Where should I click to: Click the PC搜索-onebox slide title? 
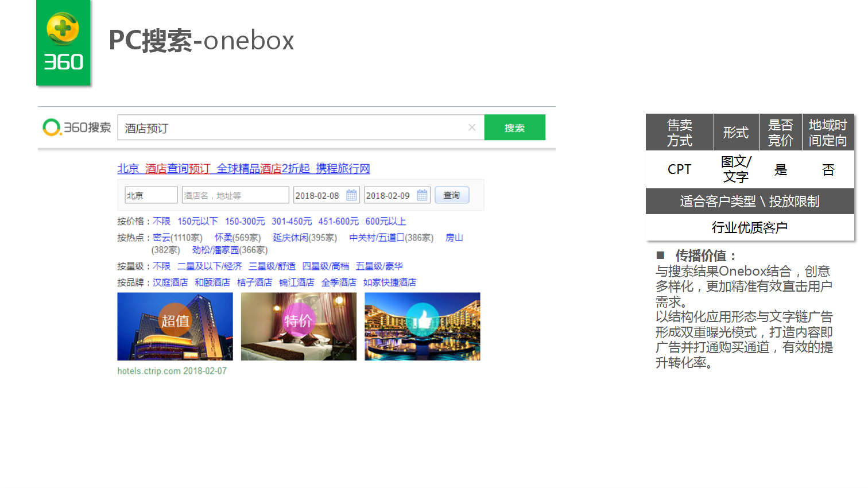pyautogui.click(x=201, y=41)
